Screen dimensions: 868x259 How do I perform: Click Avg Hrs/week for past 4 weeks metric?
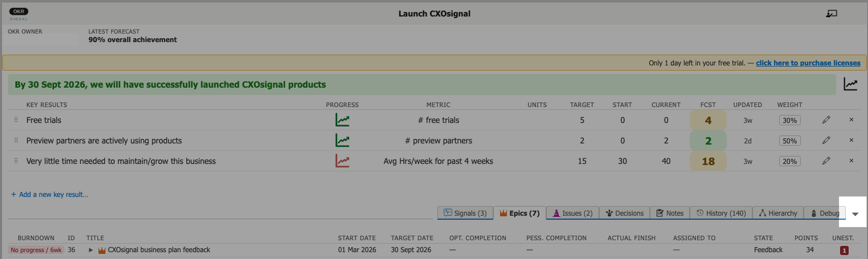click(x=439, y=161)
